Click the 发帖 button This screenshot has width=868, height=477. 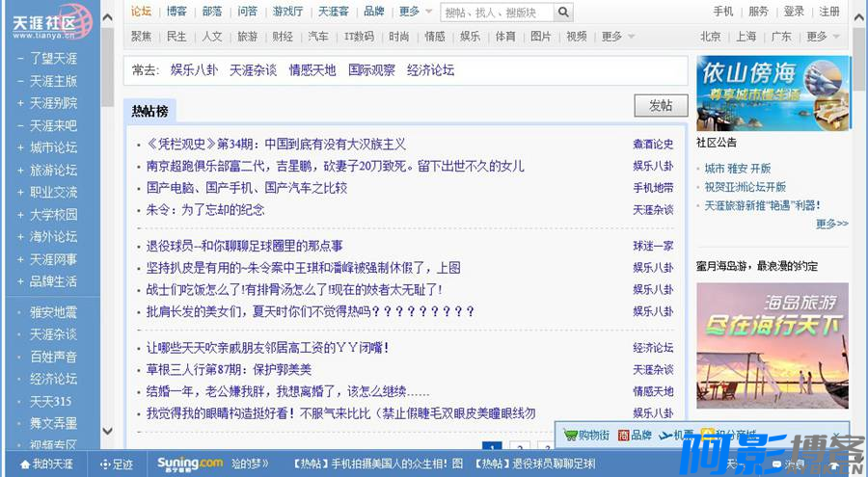661,106
